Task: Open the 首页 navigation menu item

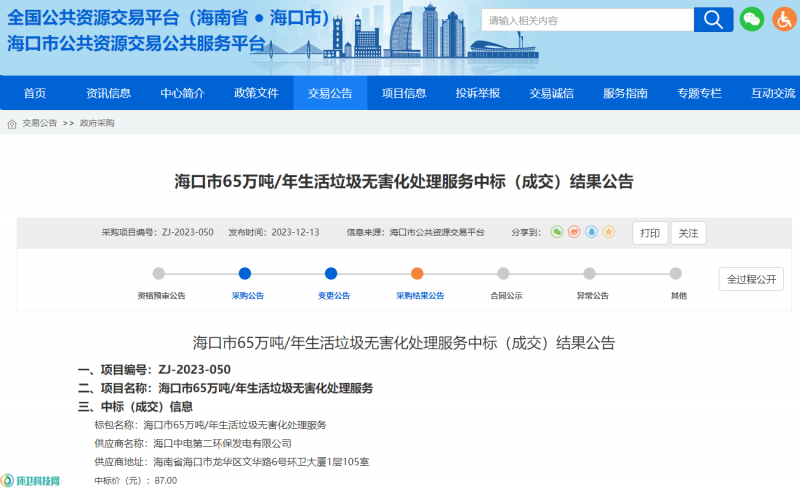Action: point(35,93)
